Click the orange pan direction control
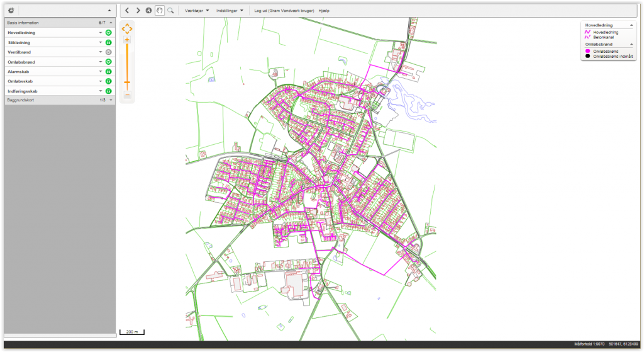644x352 pixels. click(x=127, y=29)
